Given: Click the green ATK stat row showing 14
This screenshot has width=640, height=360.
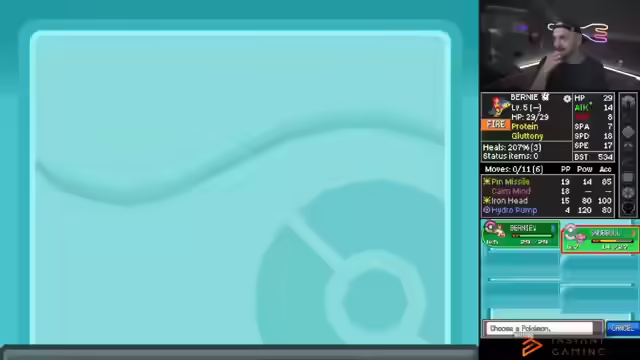Looking at the screenshot, I should pyautogui.click(x=593, y=108).
